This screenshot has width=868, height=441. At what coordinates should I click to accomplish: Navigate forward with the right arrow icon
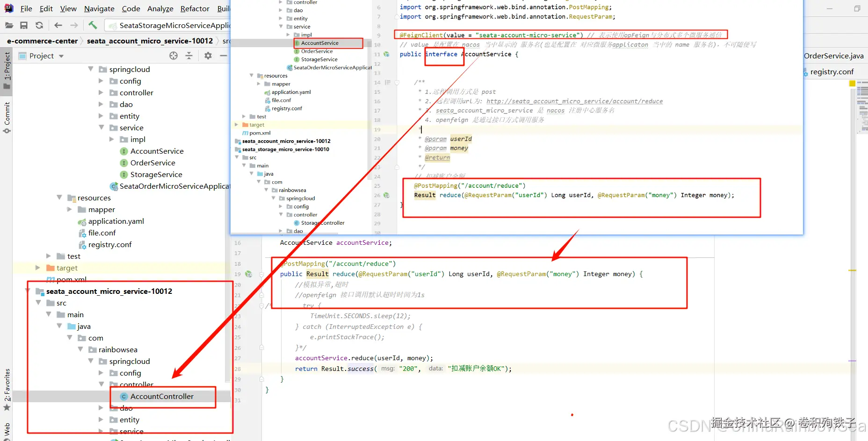pyautogui.click(x=74, y=25)
